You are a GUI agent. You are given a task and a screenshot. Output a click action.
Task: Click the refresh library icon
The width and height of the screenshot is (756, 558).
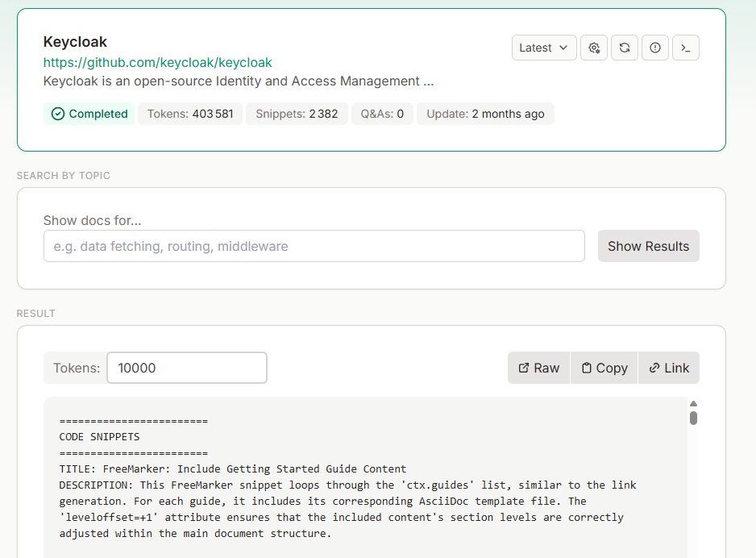625,48
